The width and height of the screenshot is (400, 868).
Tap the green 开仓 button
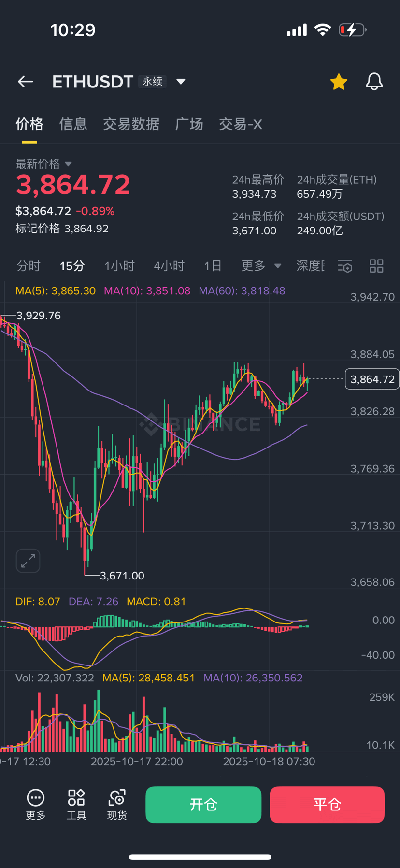pos(203,805)
